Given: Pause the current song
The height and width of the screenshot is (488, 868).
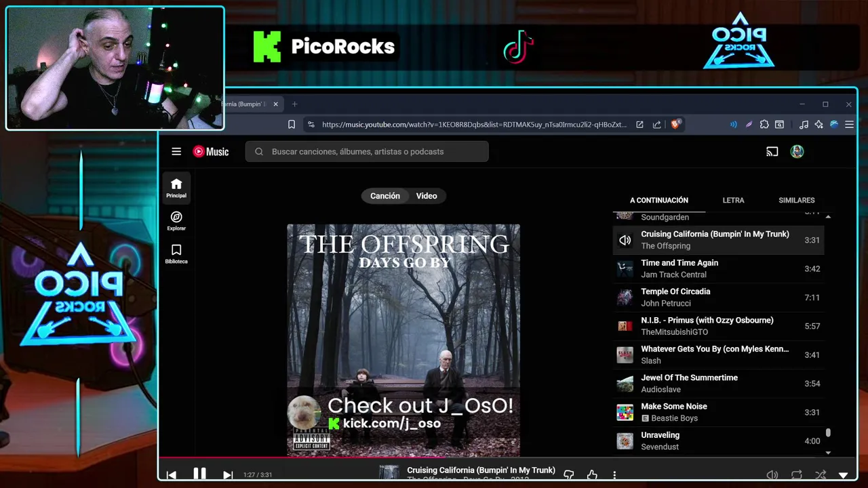Looking at the screenshot, I should pyautogui.click(x=199, y=474).
